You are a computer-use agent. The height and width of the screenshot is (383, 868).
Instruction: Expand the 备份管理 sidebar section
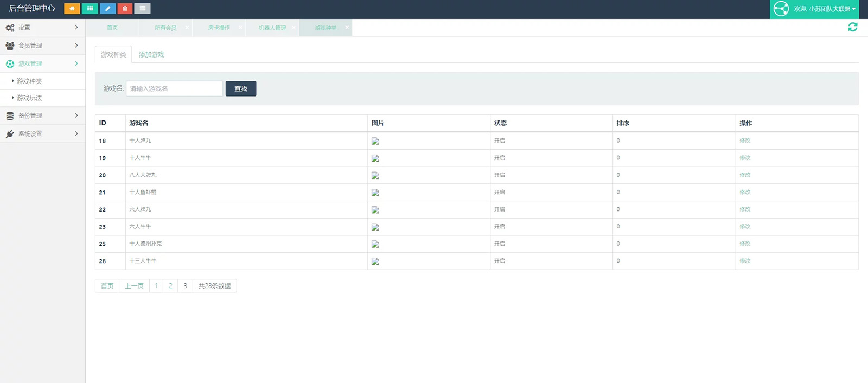pyautogui.click(x=42, y=116)
